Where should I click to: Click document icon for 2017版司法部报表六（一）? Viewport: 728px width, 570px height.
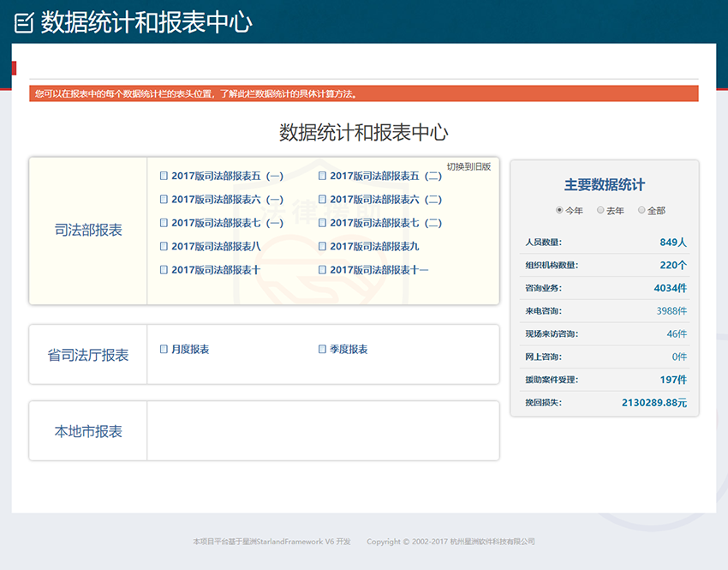click(164, 200)
